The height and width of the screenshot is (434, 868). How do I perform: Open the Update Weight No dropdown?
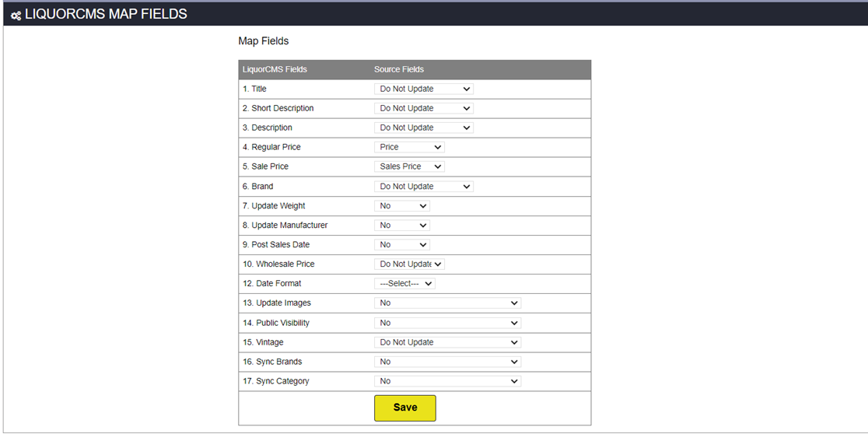click(402, 206)
